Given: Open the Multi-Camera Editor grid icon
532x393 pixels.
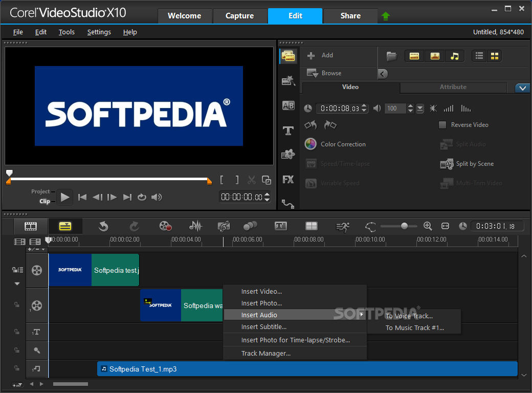Looking at the screenshot, I should [312, 226].
